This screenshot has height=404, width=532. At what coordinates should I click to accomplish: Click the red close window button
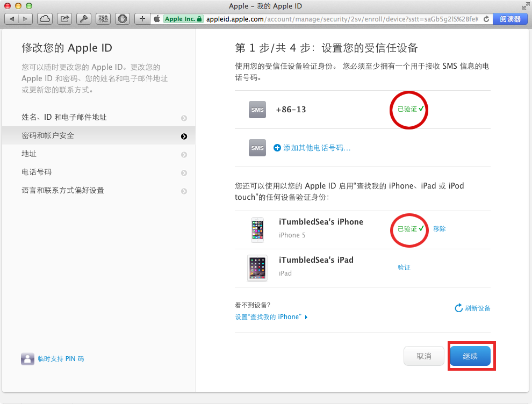(8, 6)
